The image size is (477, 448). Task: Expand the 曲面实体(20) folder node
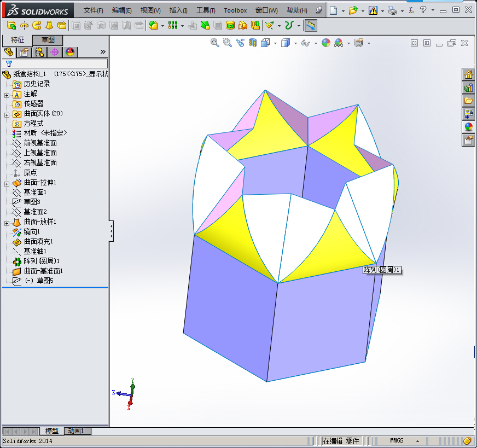(7, 114)
